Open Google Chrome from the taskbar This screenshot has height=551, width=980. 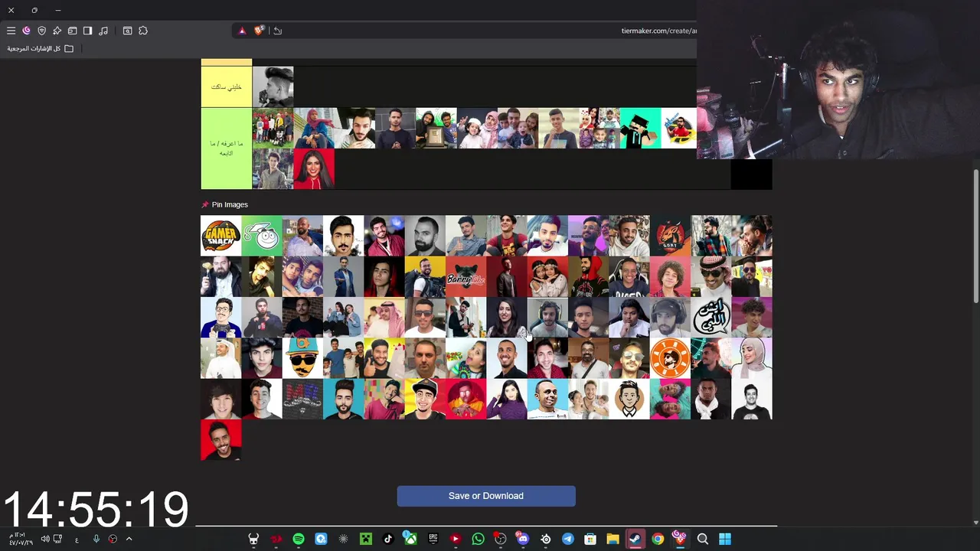(x=658, y=539)
